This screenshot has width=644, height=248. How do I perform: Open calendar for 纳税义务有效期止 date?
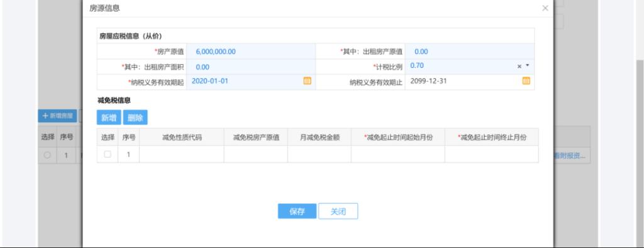pos(526,81)
